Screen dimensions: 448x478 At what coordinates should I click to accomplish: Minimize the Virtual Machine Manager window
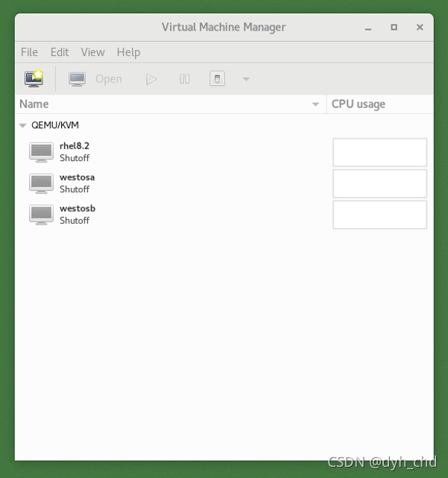(x=368, y=28)
